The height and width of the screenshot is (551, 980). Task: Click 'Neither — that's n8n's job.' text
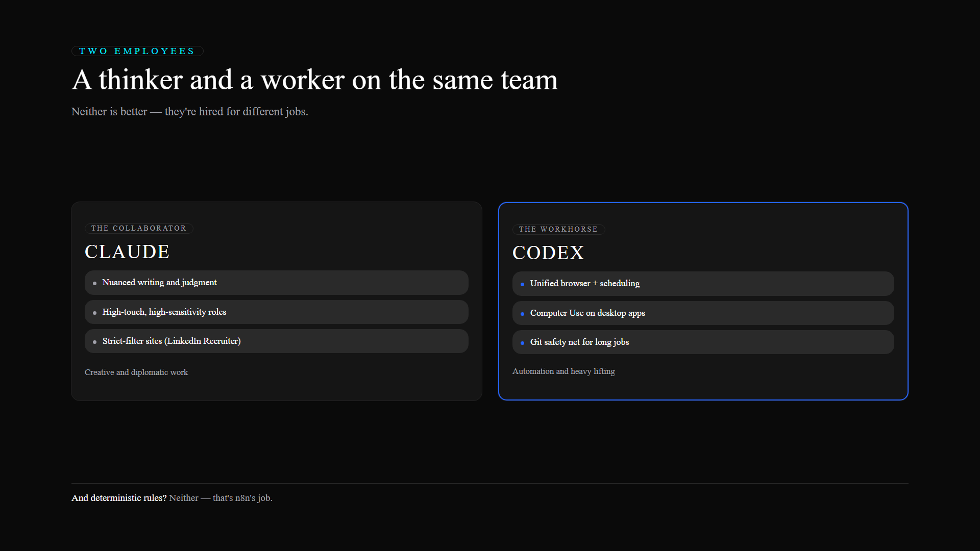click(x=221, y=498)
